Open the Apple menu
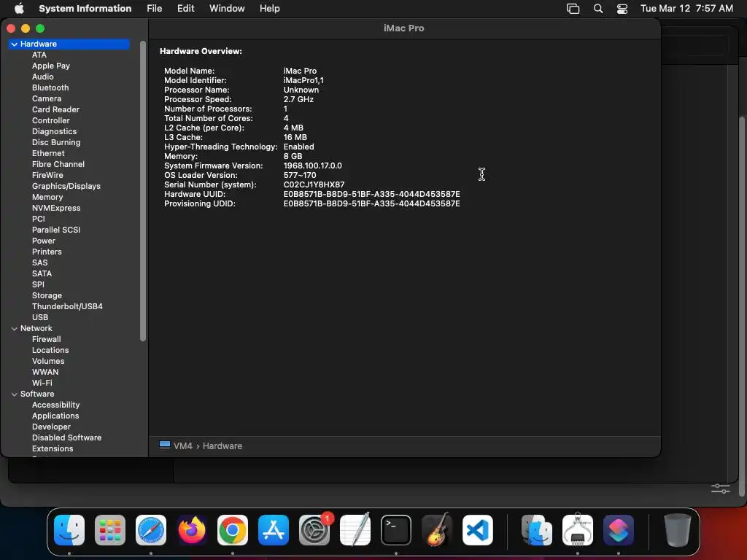The width and height of the screenshot is (747, 560). pos(19,8)
